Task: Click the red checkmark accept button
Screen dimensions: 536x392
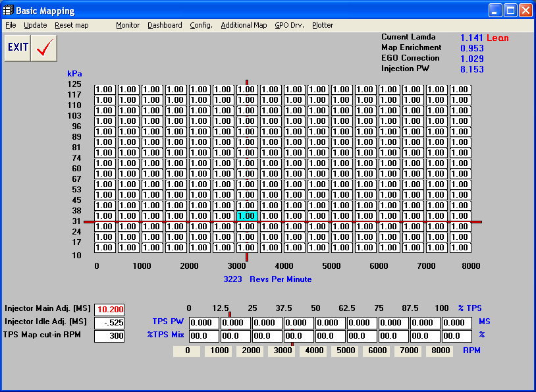Action: [44, 47]
